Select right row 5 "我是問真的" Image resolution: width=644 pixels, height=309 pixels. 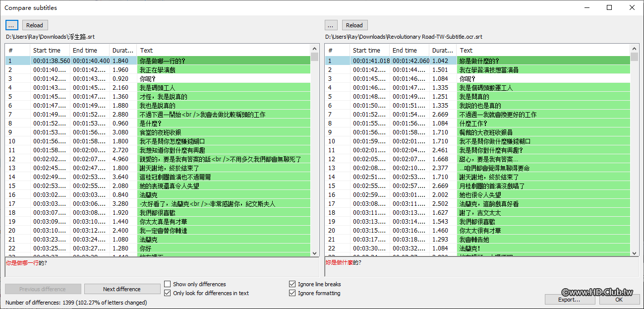click(478, 97)
